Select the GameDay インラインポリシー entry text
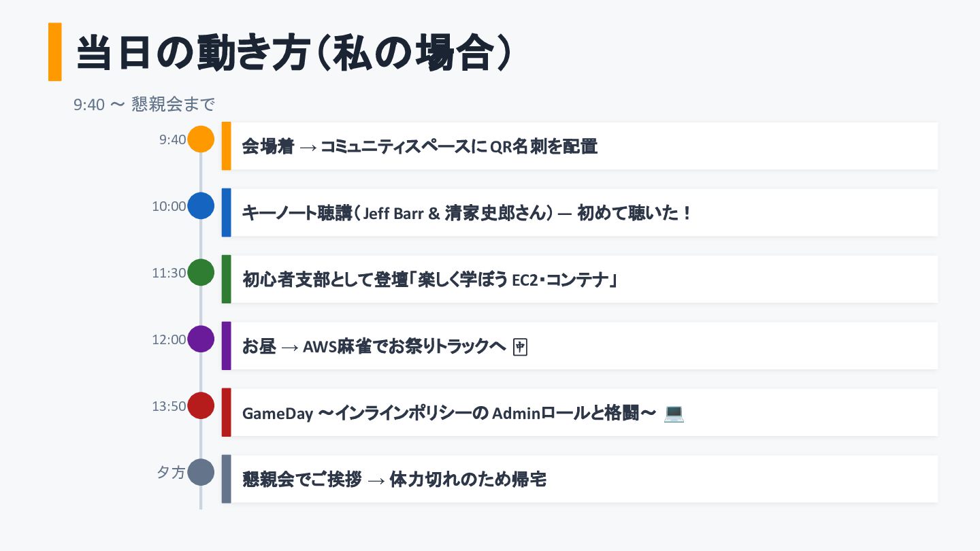Viewport: 980px width, 551px height. click(x=449, y=413)
